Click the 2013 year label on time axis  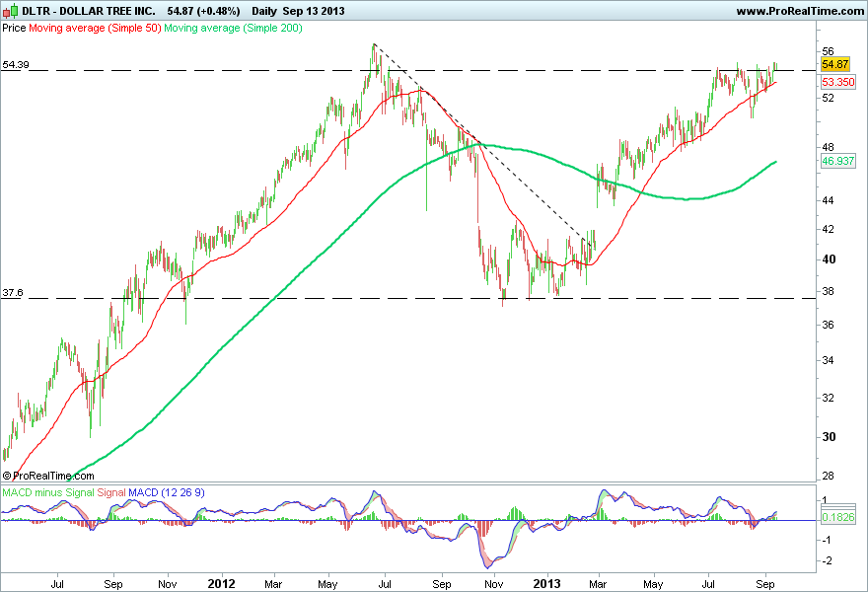[546, 584]
